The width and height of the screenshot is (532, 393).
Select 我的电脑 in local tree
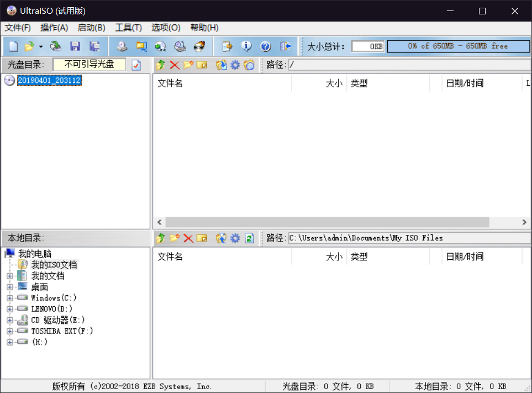coord(35,254)
